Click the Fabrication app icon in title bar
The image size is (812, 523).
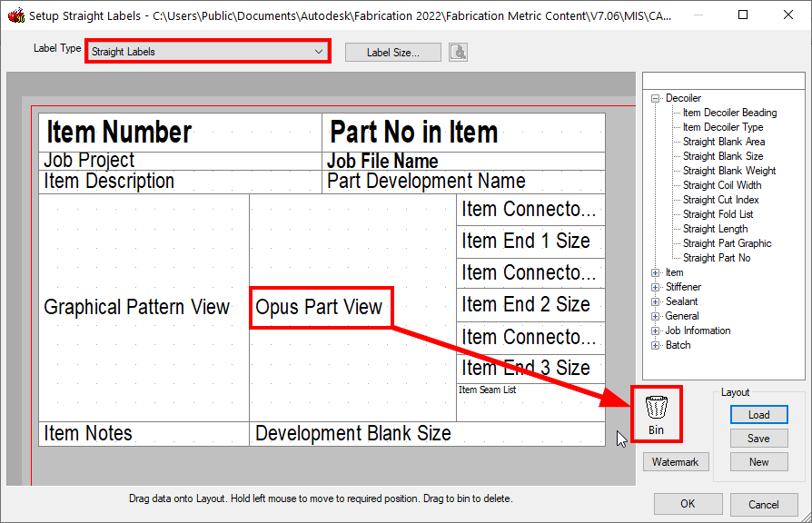pos(15,15)
